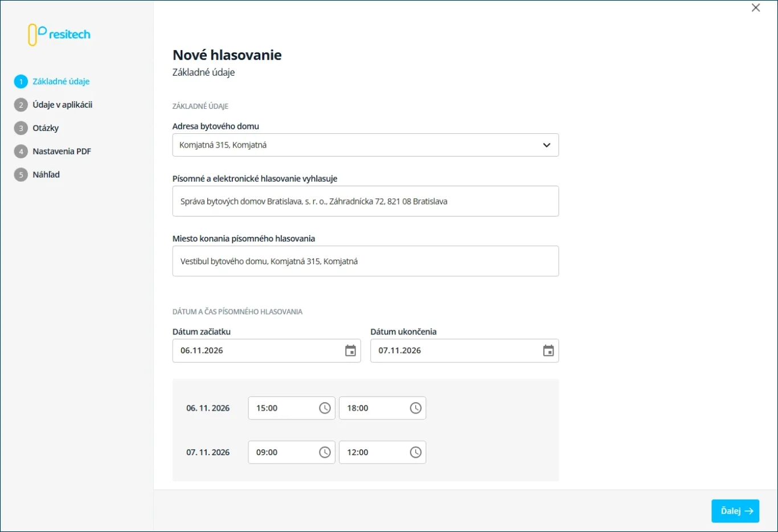The image size is (778, 532).
Task: Click clock icon in 15:00 time field
Action: point(325,408)
